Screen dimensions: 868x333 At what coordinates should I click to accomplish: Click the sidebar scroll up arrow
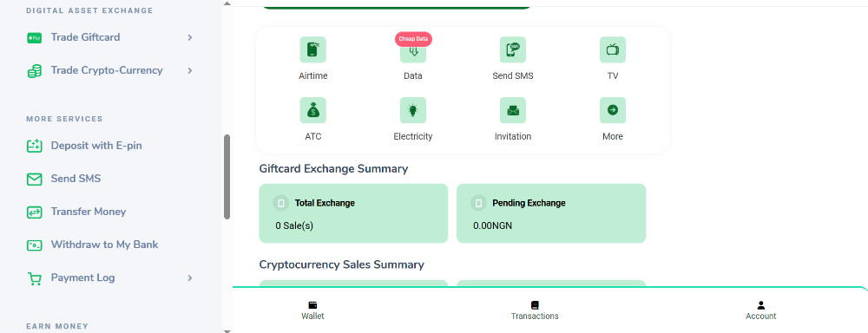click(x=227, y=3)
